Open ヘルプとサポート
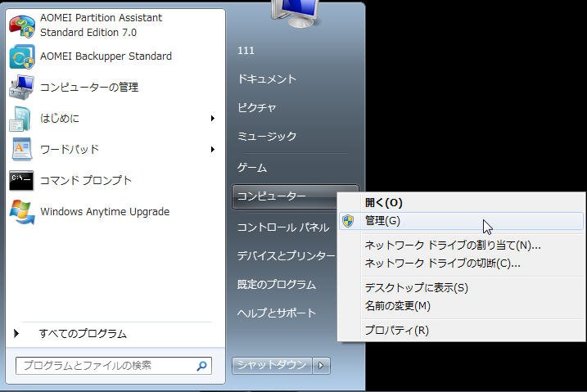The image size is (587, 392). click(277, 313)
